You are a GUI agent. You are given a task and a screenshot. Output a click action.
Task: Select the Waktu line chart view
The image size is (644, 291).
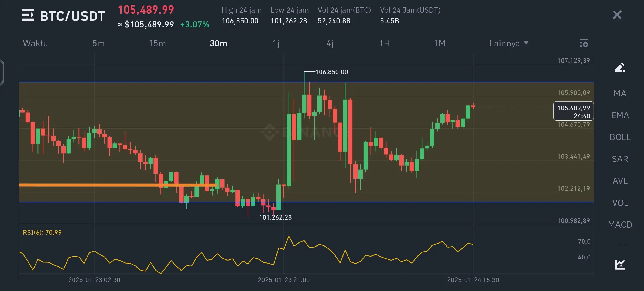coord(35,43)
